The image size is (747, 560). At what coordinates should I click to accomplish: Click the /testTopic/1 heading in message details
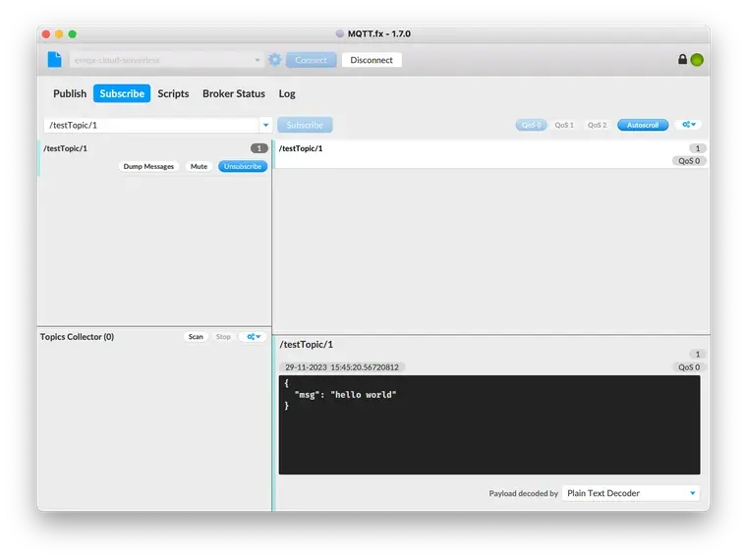[307, 344]
